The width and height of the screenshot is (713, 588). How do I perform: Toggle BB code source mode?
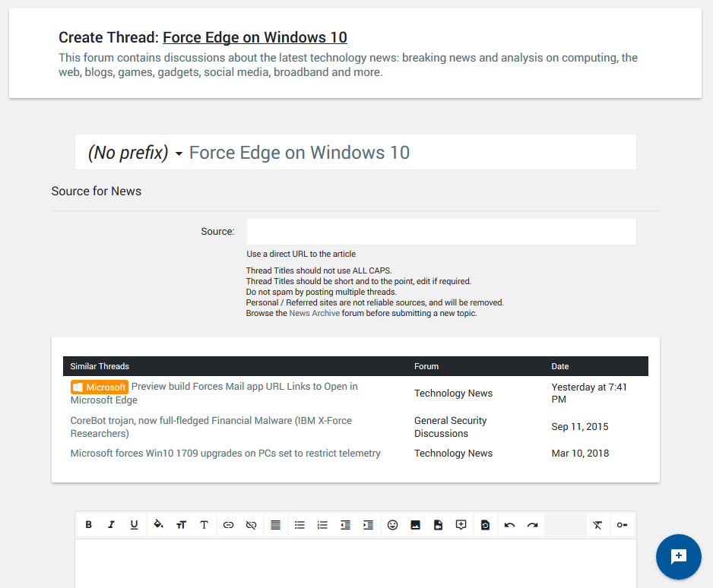(x=622, y=525)
